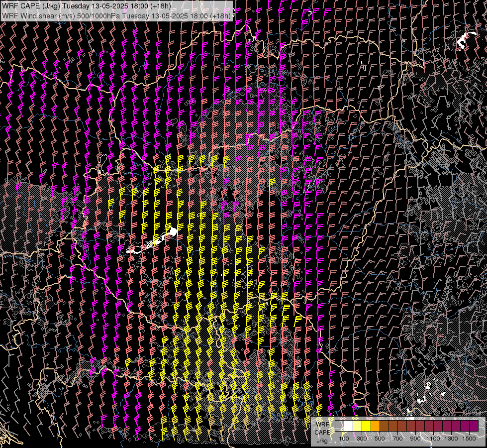
Task: Select the WRF CAPE title line
Action: click(x=87, y=6)
